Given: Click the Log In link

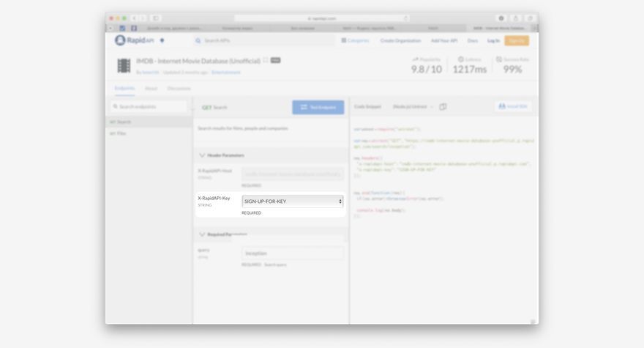Looking at the screenshot, I should 493,40.
